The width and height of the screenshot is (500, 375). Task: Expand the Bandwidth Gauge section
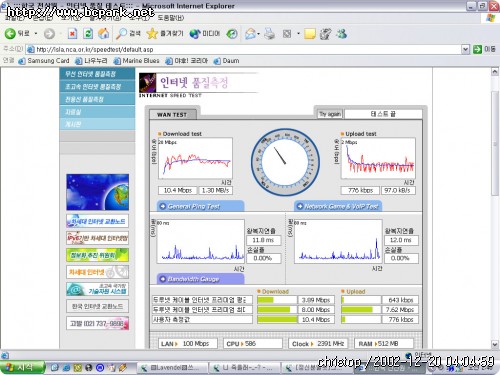click(x=200, y=279)
